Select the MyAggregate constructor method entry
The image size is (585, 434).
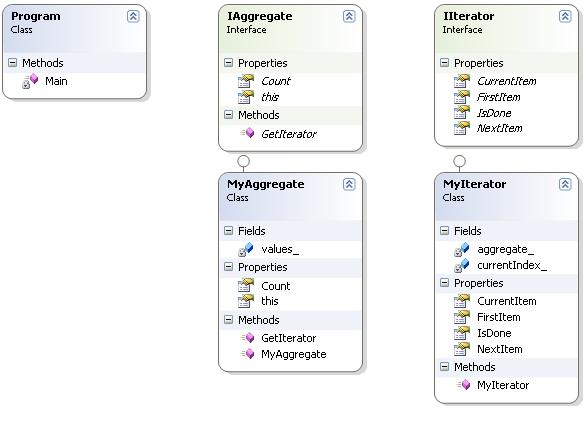point(294,354)
